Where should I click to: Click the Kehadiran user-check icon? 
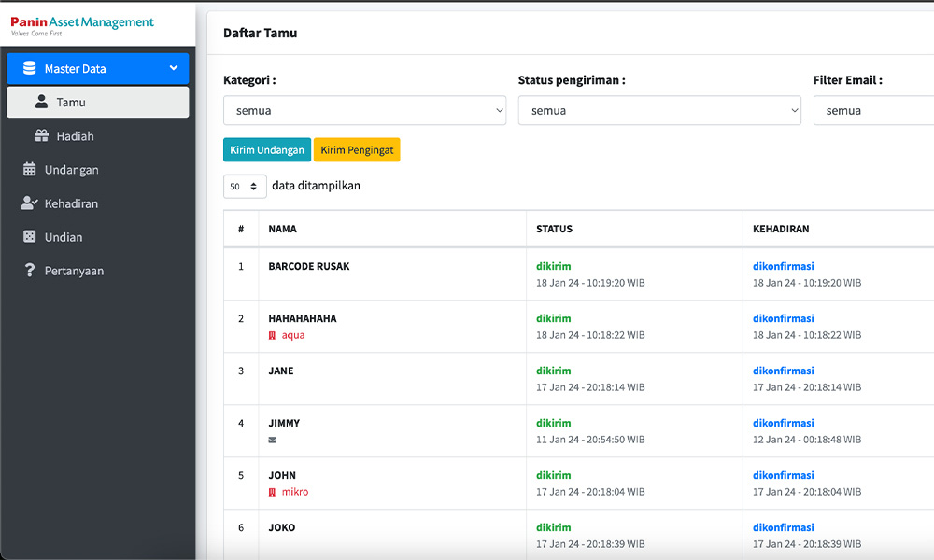[29, 203]
